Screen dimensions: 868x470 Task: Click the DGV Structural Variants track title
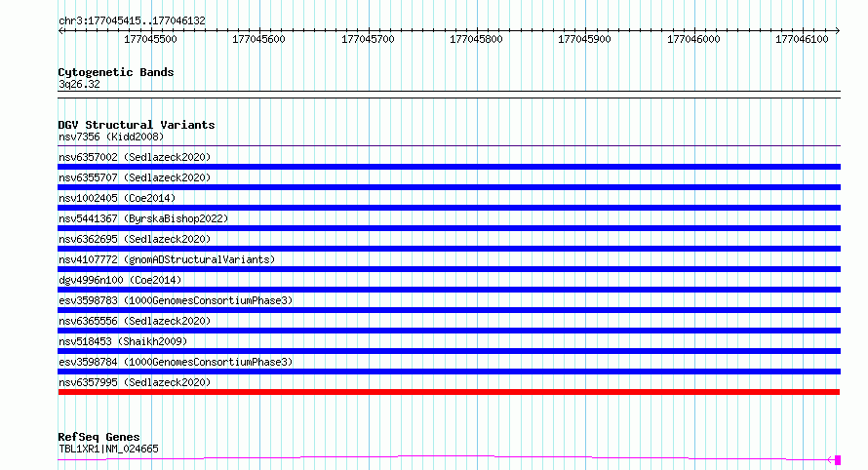coord(137,125)
